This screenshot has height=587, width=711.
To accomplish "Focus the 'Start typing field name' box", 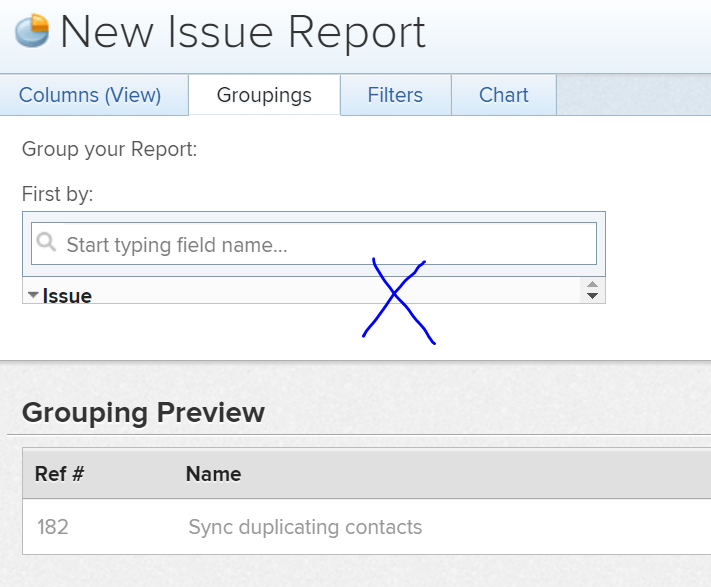I will 320,244.
